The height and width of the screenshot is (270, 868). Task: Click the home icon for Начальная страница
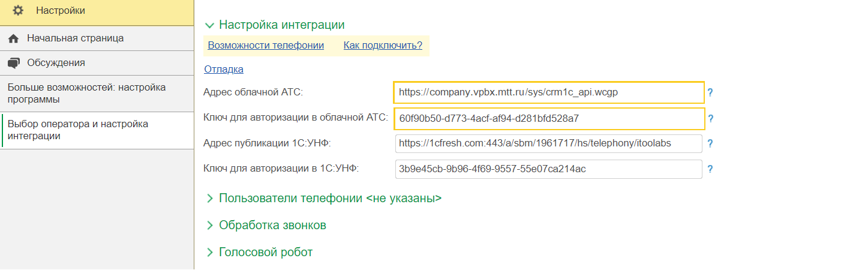coord(14,38)
